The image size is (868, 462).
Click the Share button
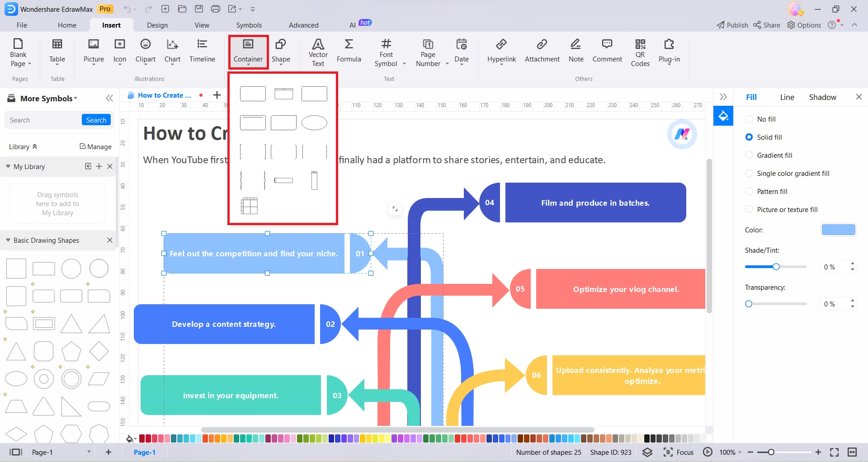click(767, 25)
